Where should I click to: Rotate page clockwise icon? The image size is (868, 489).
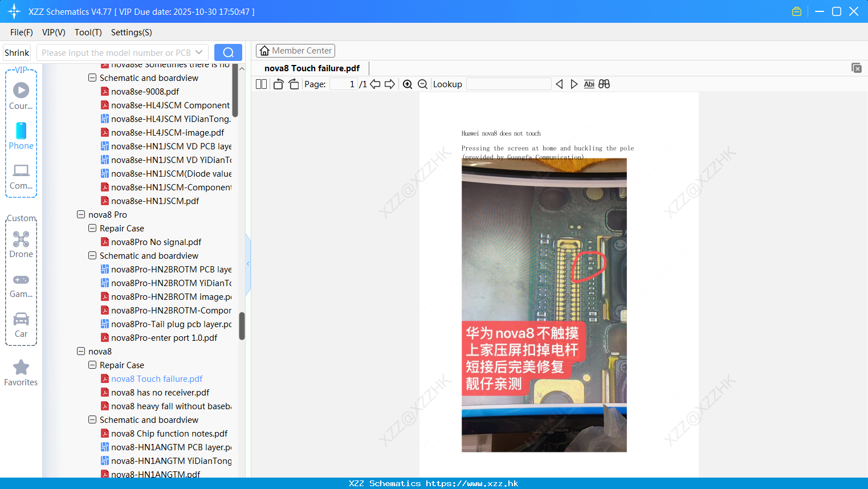pyautogui.click(x=294, y=84)
